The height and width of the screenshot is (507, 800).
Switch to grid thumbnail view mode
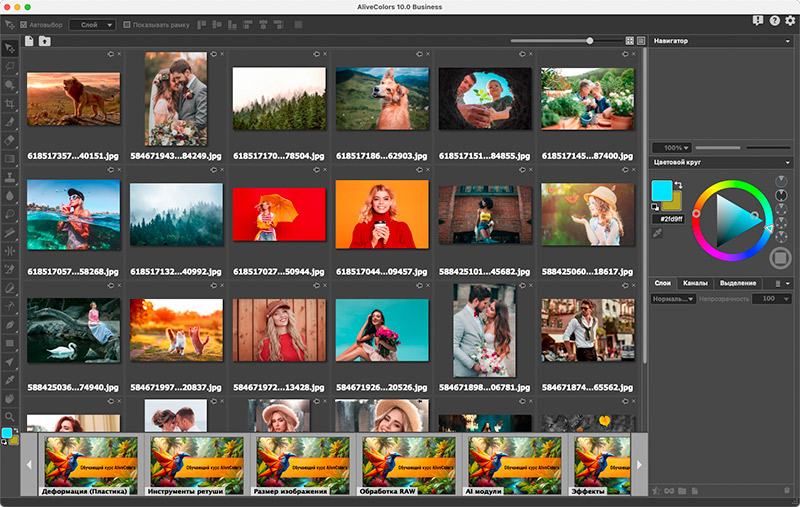(630, 41)
